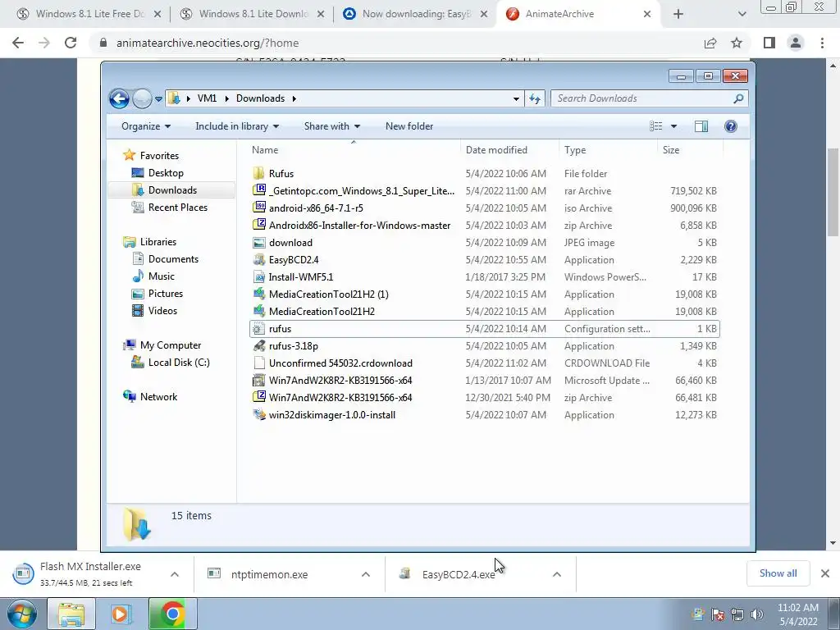This screenshot has width=840, height=630.
Task: Open EasyBCD2.4.exe download options chevron
Action: (x=557, y=574)
